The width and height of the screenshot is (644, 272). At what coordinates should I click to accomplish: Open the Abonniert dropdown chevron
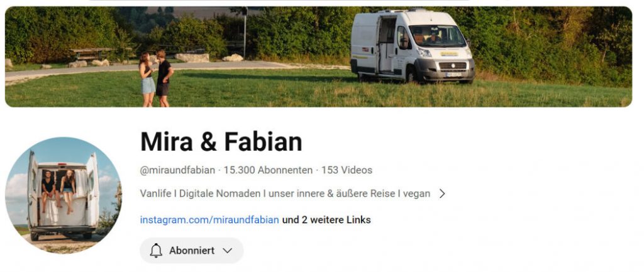pos(227,250)
